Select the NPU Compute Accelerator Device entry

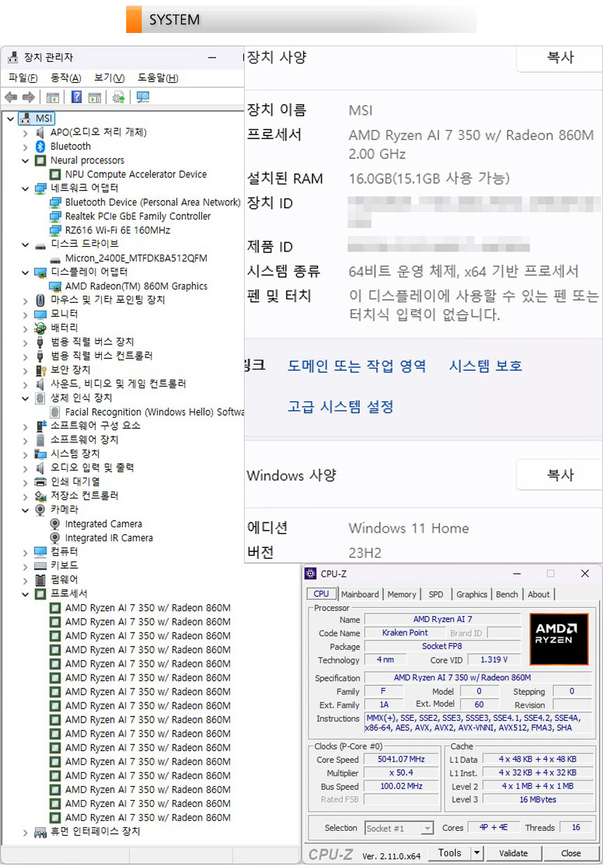tap(135, 175)
